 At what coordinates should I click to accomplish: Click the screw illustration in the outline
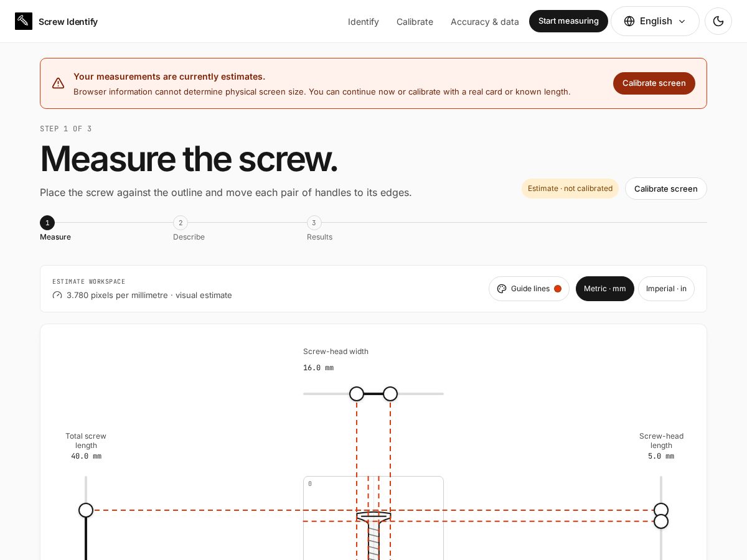[x=374, y=535]
